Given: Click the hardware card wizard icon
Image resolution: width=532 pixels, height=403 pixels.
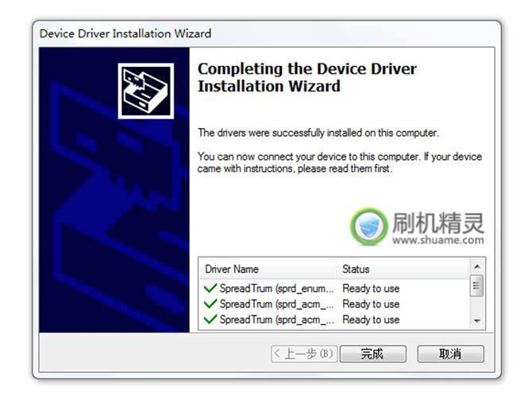Looking at the screenshot, I should (x=146, y=91).
